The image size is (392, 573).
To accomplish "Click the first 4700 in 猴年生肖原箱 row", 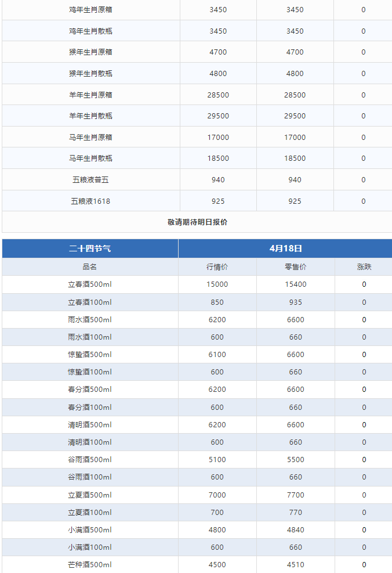I will (218, 52).
